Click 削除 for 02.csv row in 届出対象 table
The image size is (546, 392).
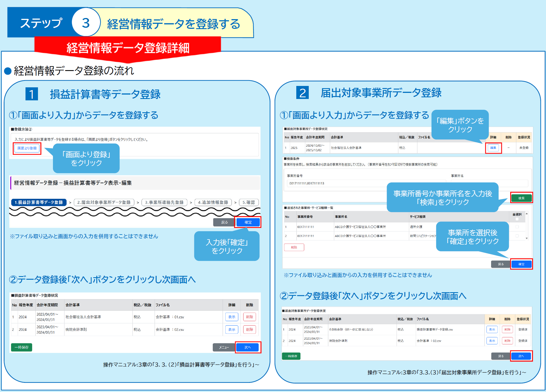[507, 341]
